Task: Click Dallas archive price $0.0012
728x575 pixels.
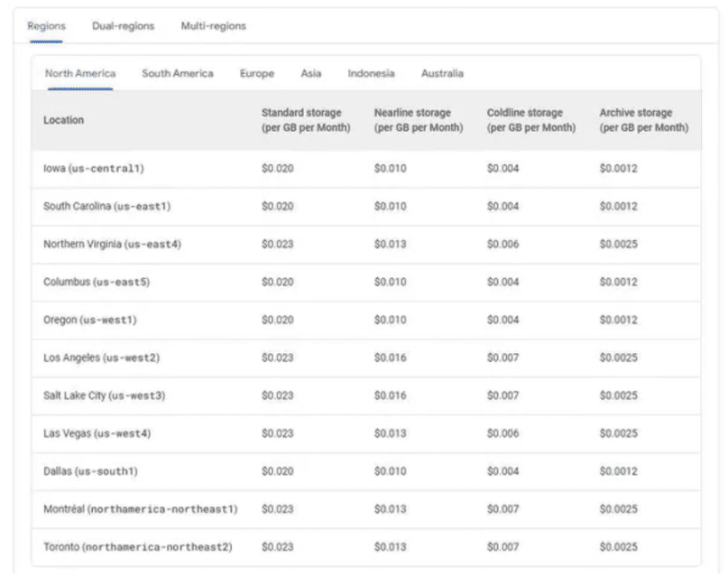Action: coord(619,471)
